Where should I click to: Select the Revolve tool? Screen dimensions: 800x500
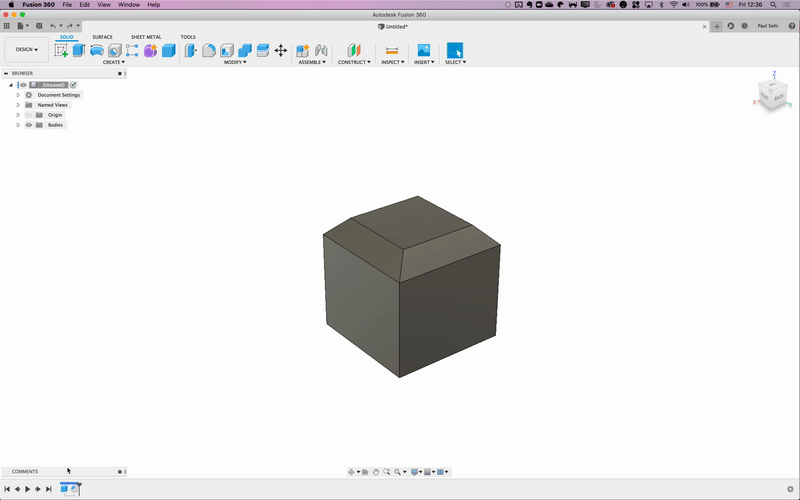[96, 50]
